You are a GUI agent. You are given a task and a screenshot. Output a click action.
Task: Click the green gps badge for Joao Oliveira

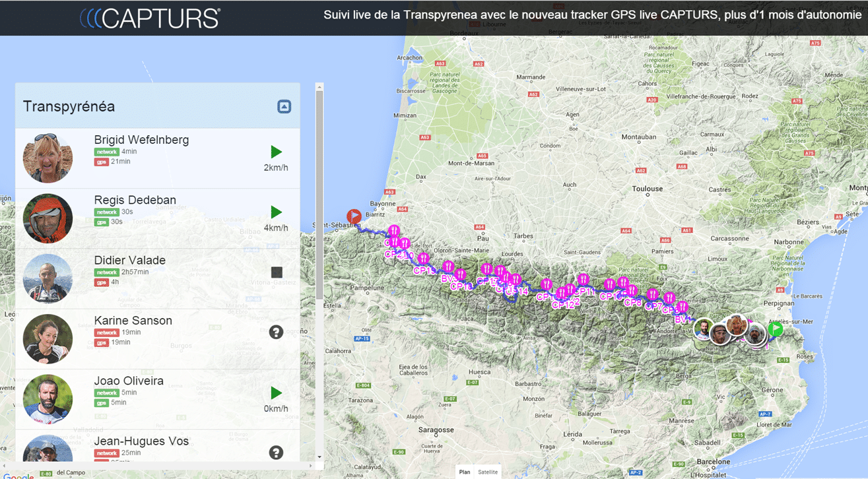101,402
